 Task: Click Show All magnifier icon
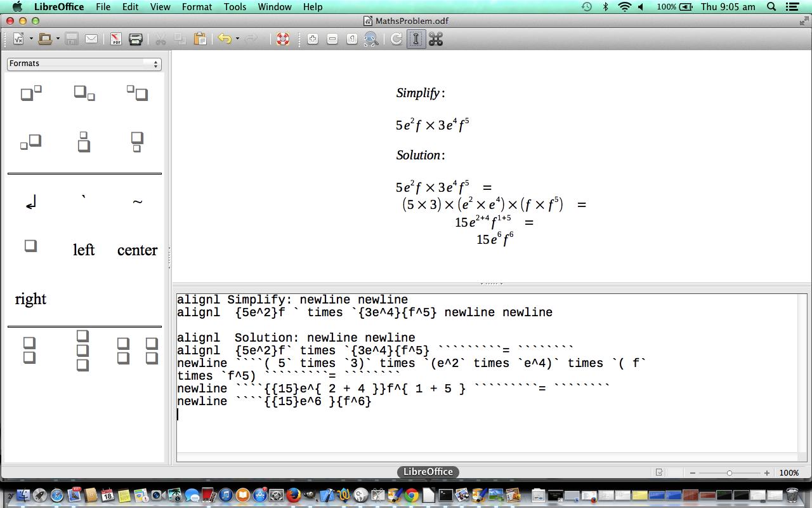point(372,39)
